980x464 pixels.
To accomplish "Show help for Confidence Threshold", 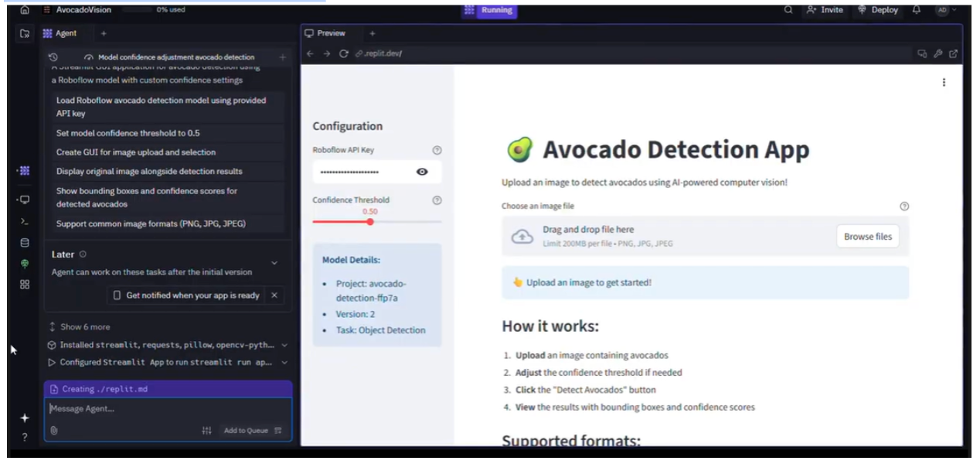I will pos(437,200).
